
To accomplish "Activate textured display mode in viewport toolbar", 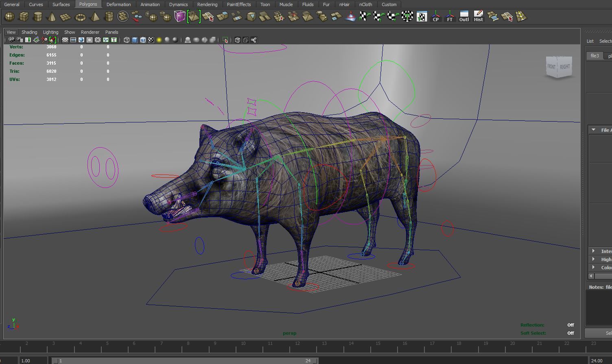I will [x=143, y=40].
